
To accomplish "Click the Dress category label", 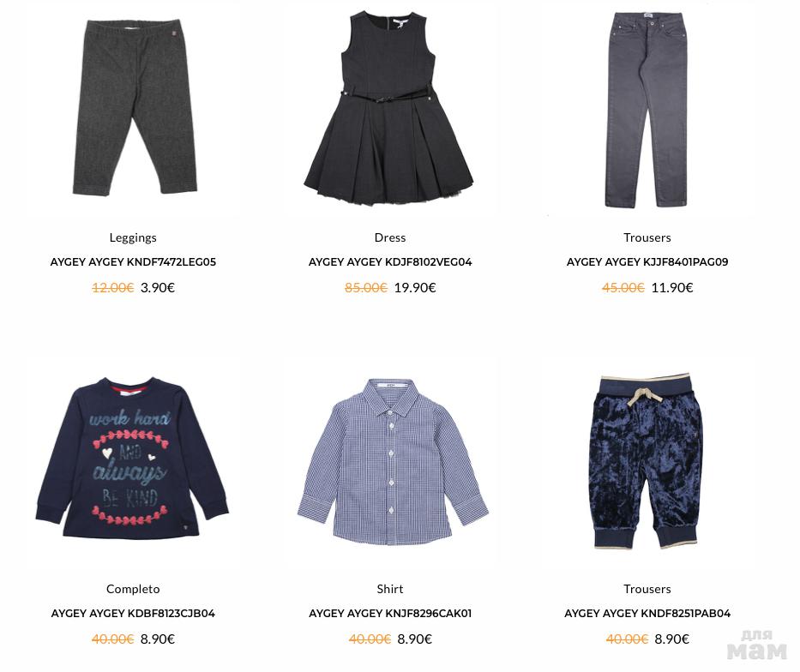I will point(390,237).
